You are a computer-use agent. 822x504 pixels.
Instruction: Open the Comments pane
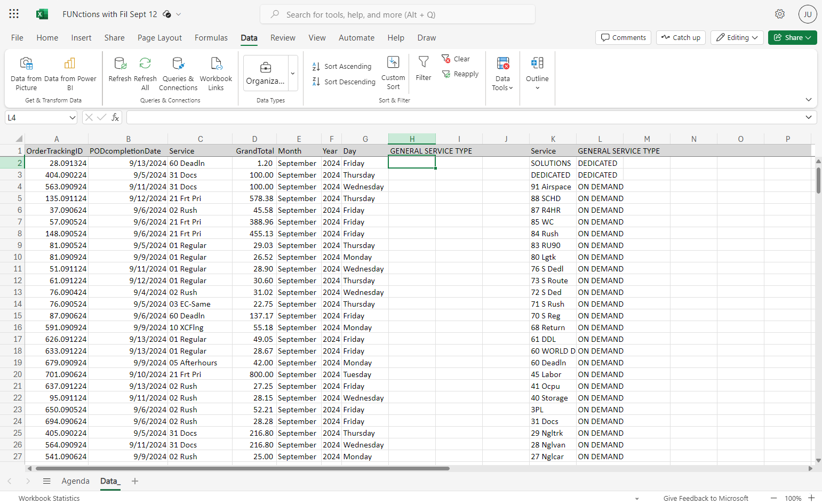click(x=623, y=37)
